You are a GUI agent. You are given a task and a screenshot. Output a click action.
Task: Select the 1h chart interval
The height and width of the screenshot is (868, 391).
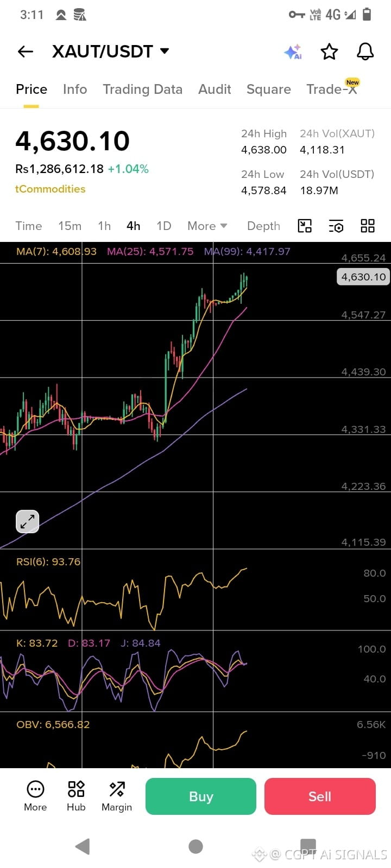click(104, 226)
